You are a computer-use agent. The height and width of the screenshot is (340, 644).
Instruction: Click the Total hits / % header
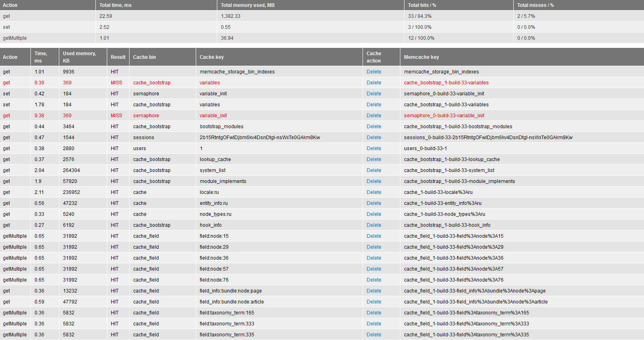click(422, 5)
